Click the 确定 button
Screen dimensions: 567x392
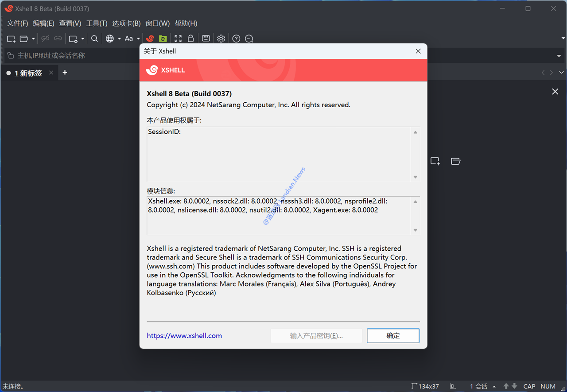[x=393, y=336]
